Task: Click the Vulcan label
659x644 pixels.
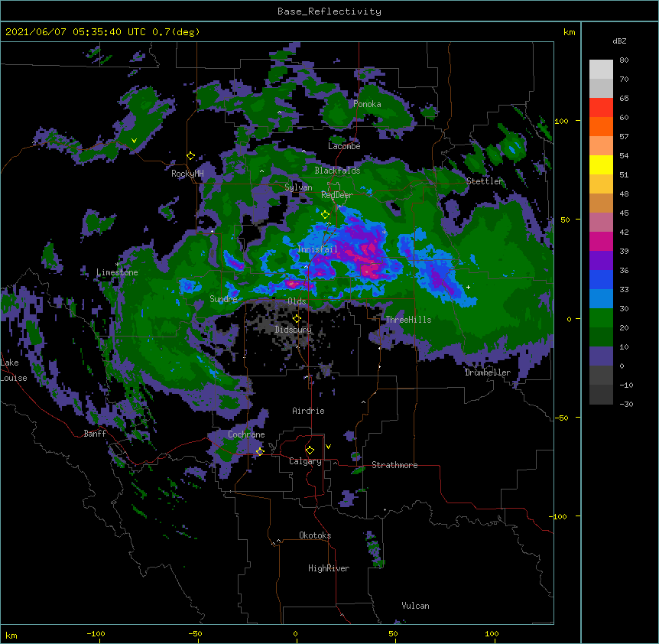Action: (415, 606)
